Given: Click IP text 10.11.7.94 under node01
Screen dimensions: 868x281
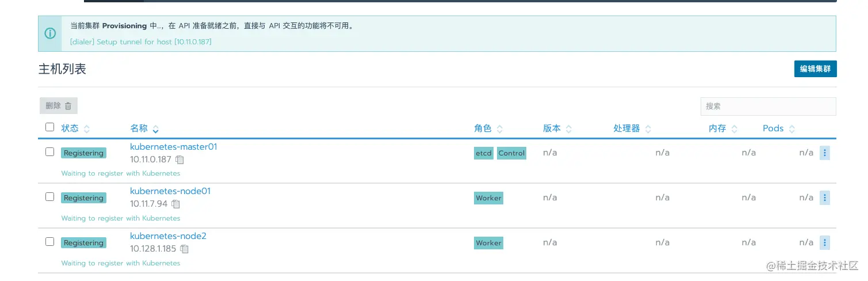Looking at the screenshot, I should pyautogui.click(x=148, y=204).
